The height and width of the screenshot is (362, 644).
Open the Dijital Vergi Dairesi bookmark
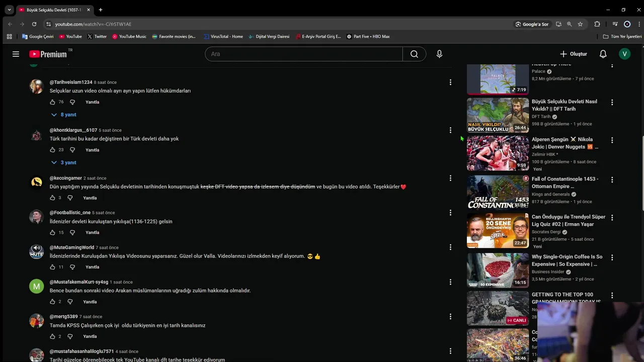269,36
